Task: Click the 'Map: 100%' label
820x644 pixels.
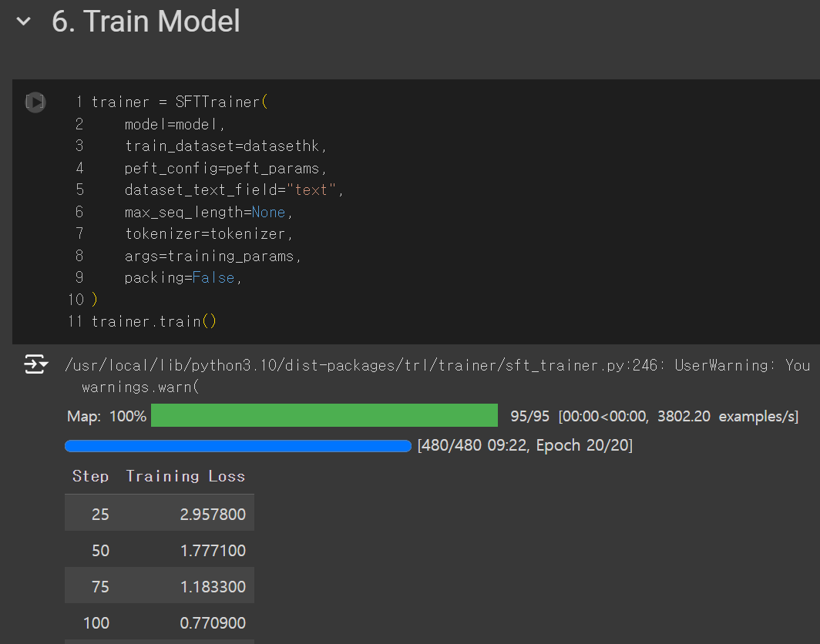Action: point(106,416)
